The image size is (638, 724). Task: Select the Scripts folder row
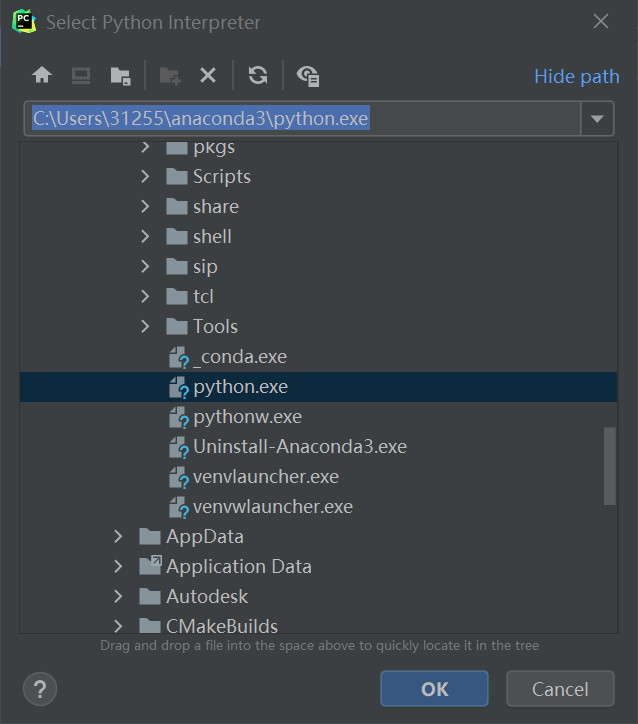click(319, 176)
